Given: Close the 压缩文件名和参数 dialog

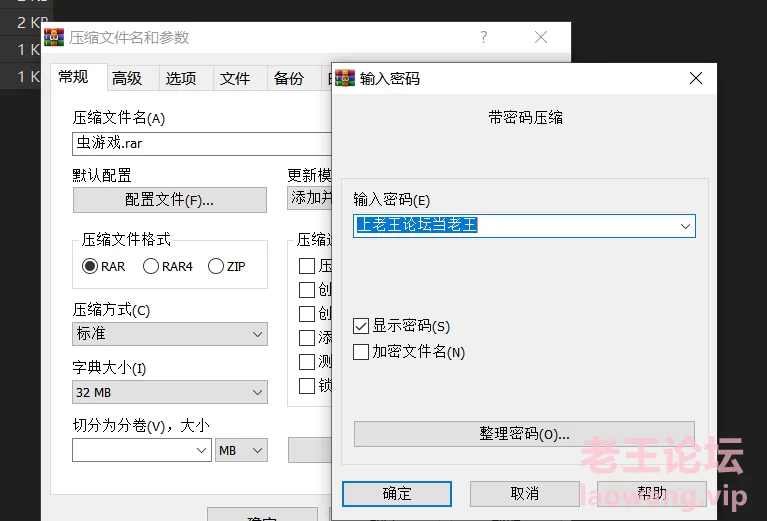Looking at the screenshot, I should 541,37.
